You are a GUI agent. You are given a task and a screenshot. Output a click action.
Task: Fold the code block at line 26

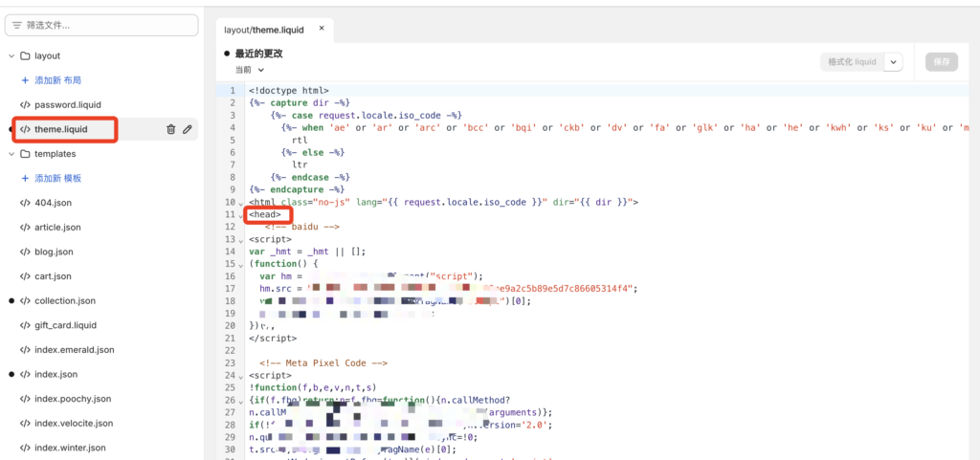point(240,401)
